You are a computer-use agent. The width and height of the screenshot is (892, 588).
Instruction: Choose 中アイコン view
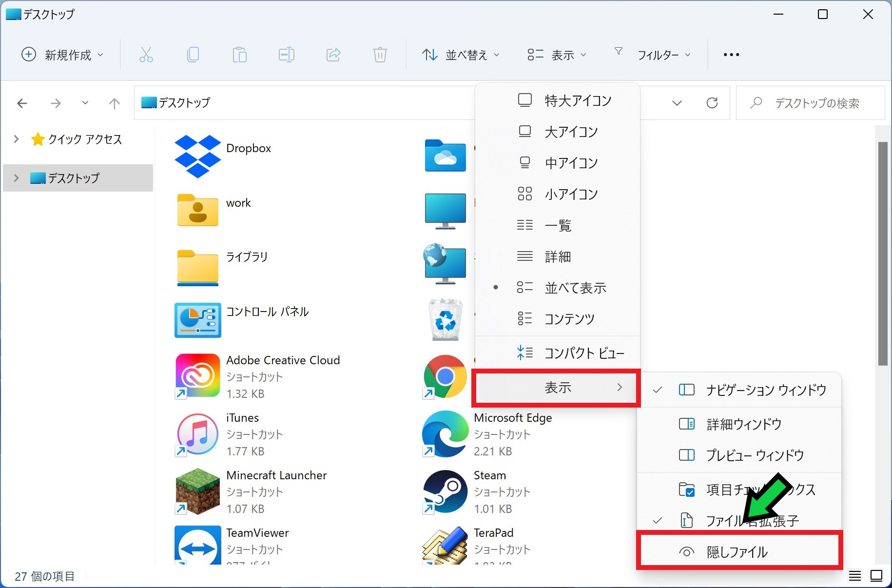click(x=557, y=163)
